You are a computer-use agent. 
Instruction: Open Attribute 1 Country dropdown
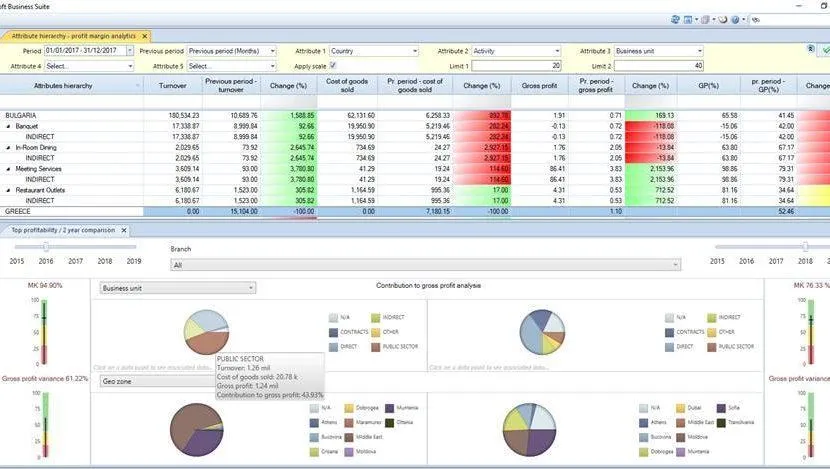415,51
